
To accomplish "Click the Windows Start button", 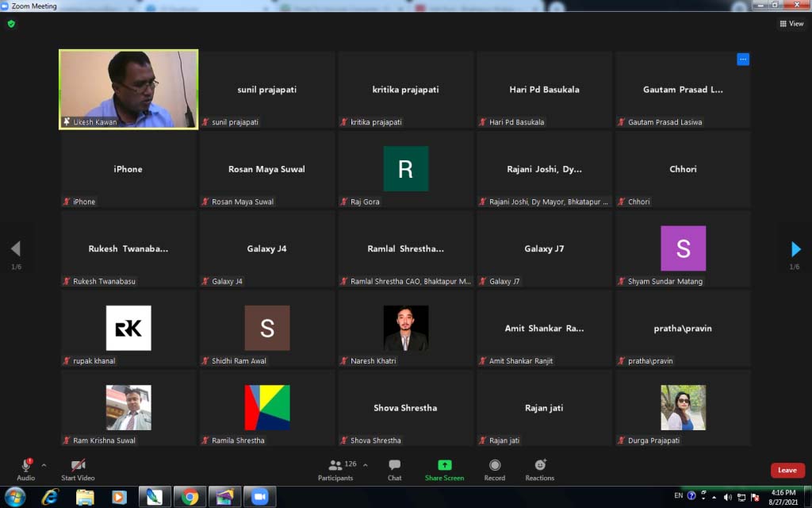I will (x=14, y=497).
